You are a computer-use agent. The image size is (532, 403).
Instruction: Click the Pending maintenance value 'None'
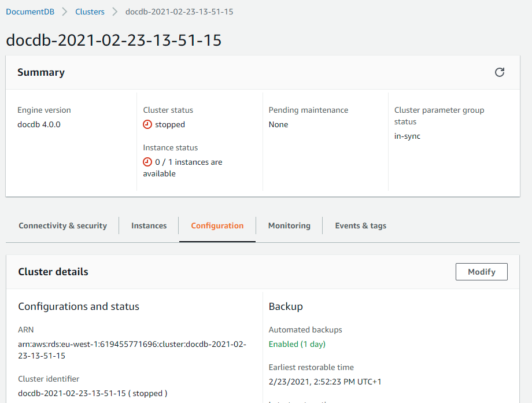(278, 124)
